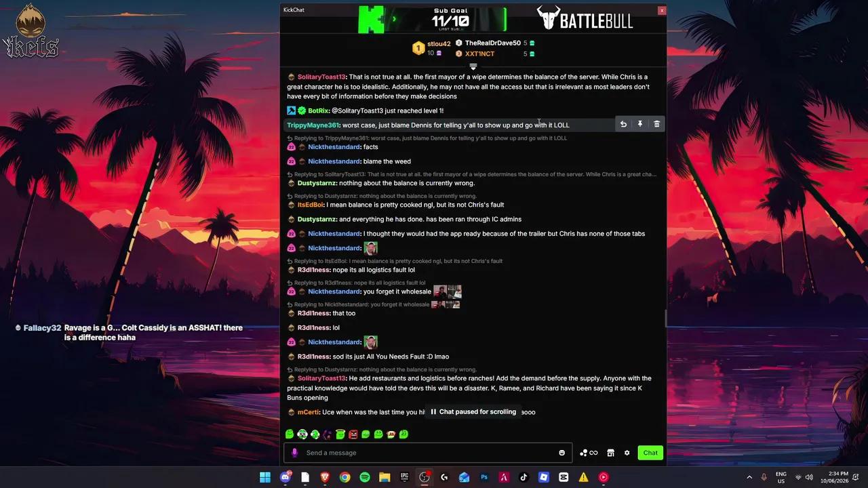This screenshot has height=488, width=868.
Task: Reply to TrippyMayne361's message with the reply arrow
Action: [623, 124]
